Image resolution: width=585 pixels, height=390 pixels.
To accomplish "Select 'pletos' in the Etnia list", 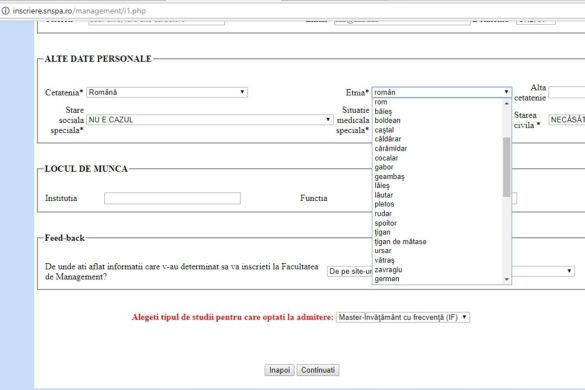I will 438,204.
